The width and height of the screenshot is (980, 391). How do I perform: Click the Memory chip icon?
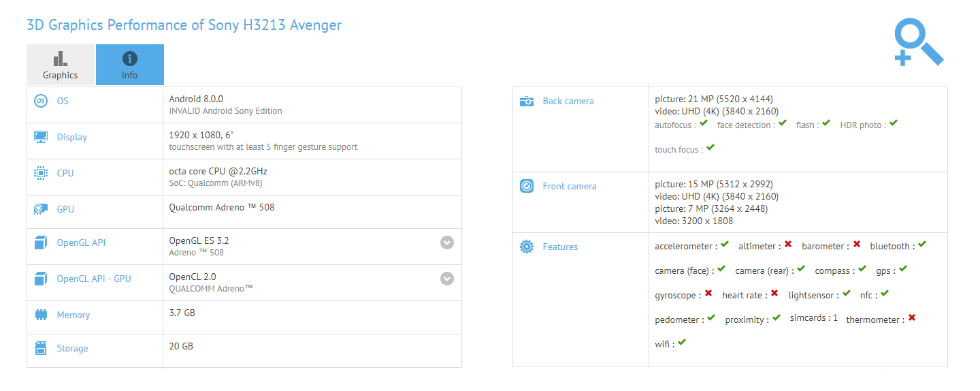click(41, 315)
